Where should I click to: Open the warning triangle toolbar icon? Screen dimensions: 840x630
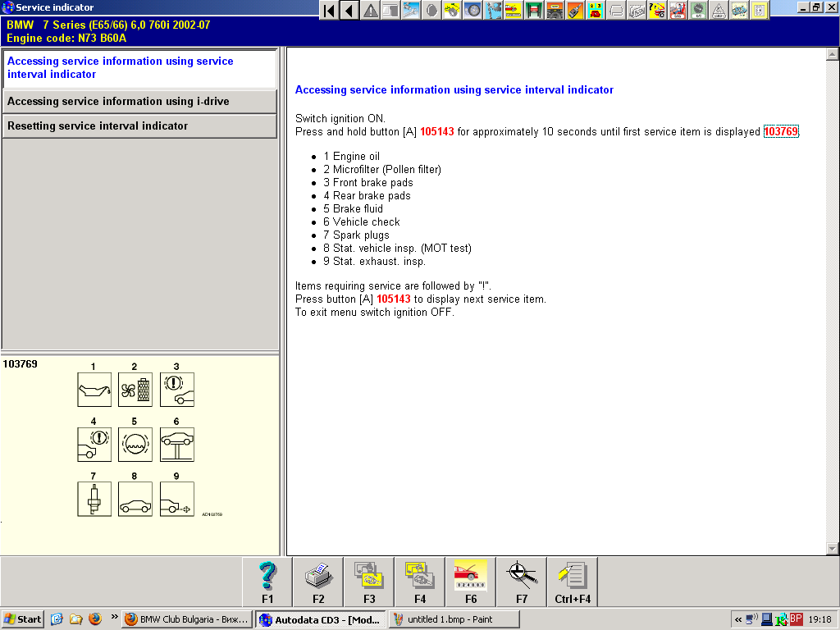point(371,10)
